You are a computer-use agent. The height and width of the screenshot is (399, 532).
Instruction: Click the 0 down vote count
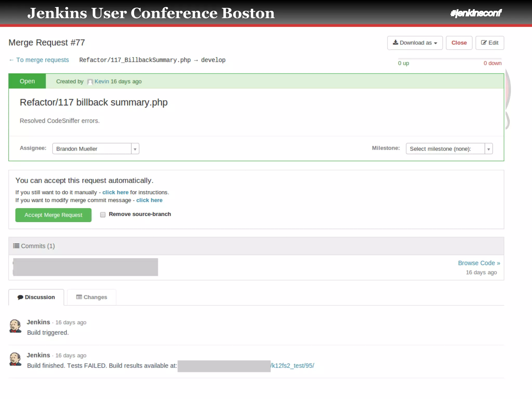[x=493, y=63]
